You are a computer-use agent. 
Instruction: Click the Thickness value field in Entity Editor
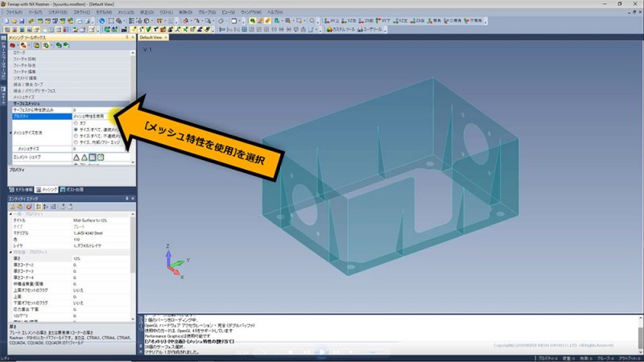click(x=101, y=258)
